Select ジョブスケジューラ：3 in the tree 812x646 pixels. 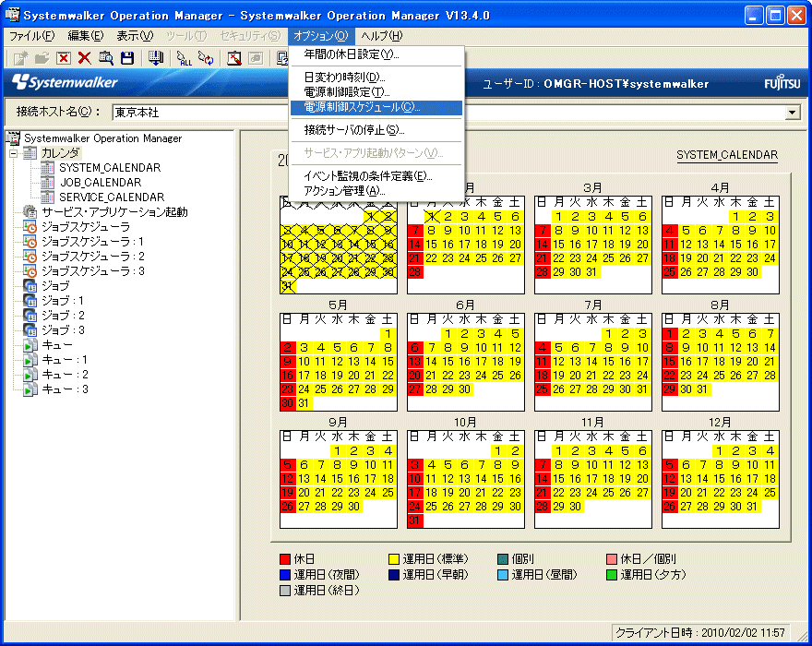(x=93, y=271)
